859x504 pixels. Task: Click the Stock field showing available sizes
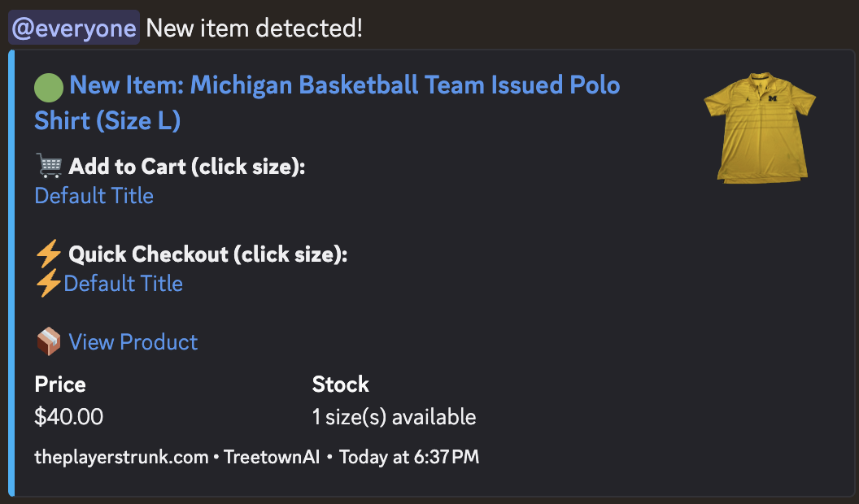pyautogui.click(x=395, y=416)
